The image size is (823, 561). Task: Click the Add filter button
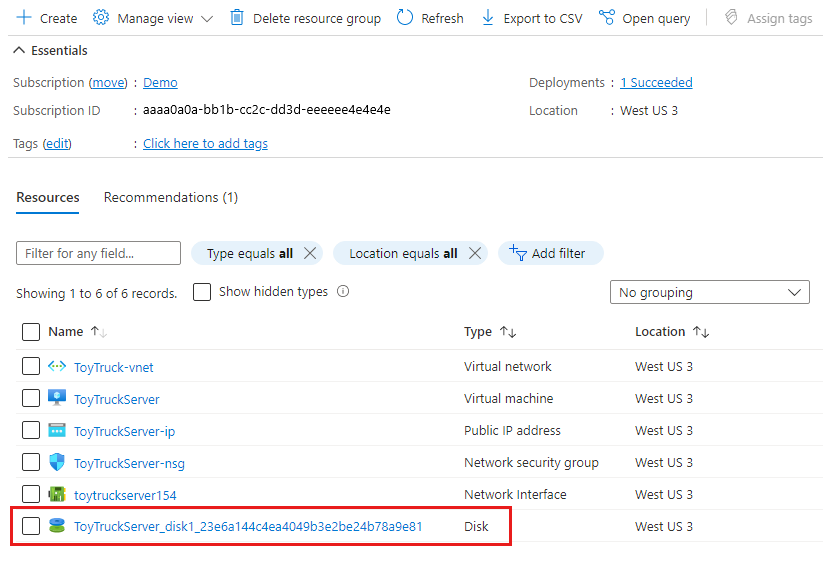click(x=551, y=253)
